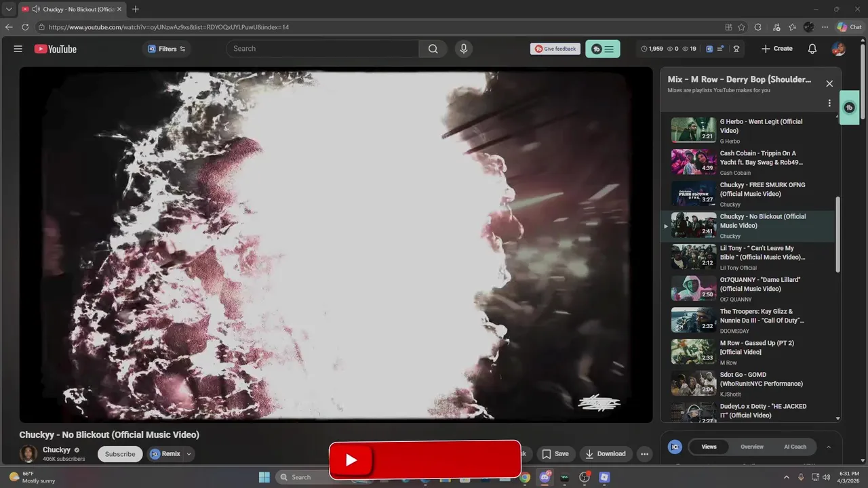The width and height of the screenshot is (868, 488).
Task: Play Ot7QUANNY - Dame Lillard
Action: point(747,289)
